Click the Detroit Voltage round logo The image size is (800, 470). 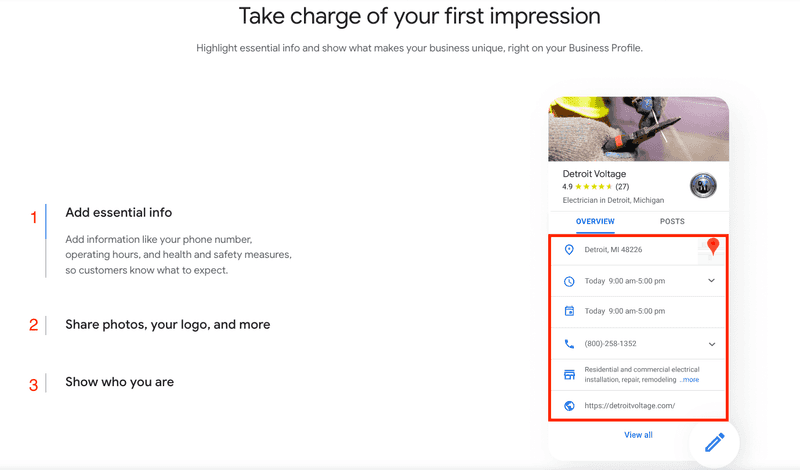point(703,185)
